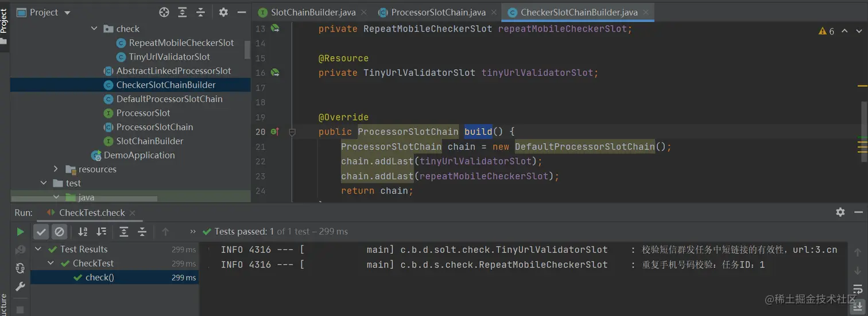Select DefaultProcessorSlotChain class
868x316 pixels.
[x=169, y=99]
